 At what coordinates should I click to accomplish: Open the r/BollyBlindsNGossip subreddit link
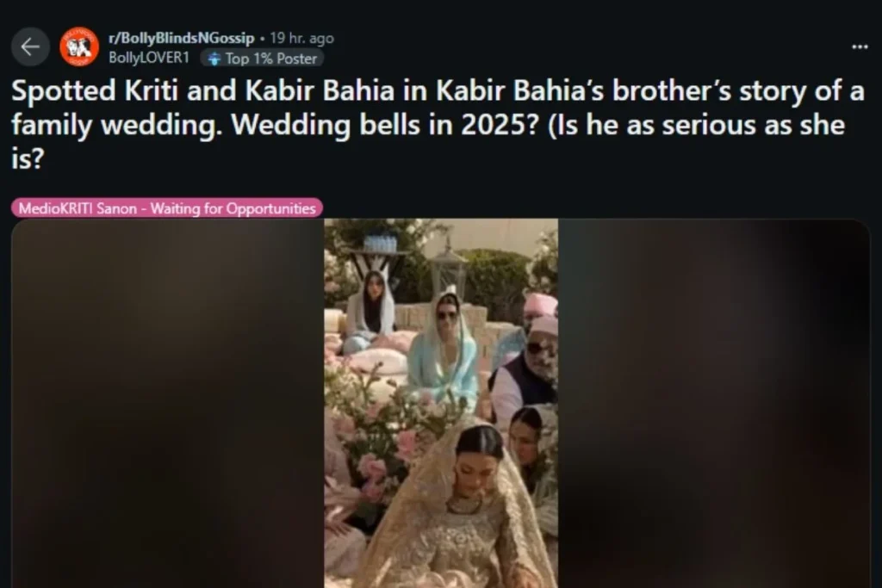[181, 38]
